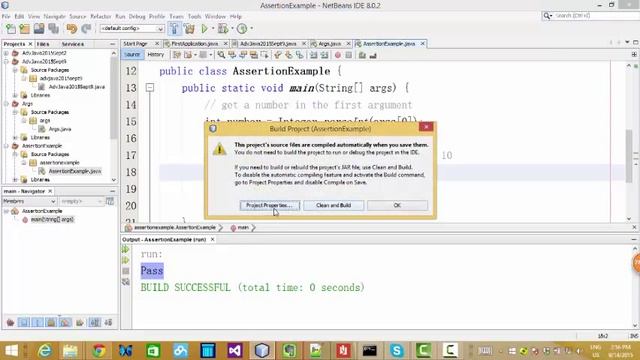Click the editor's vertical scrollbar thumb
Image resolution: width=640 pixels, height=360 pixels.
(x=629, y=156)
